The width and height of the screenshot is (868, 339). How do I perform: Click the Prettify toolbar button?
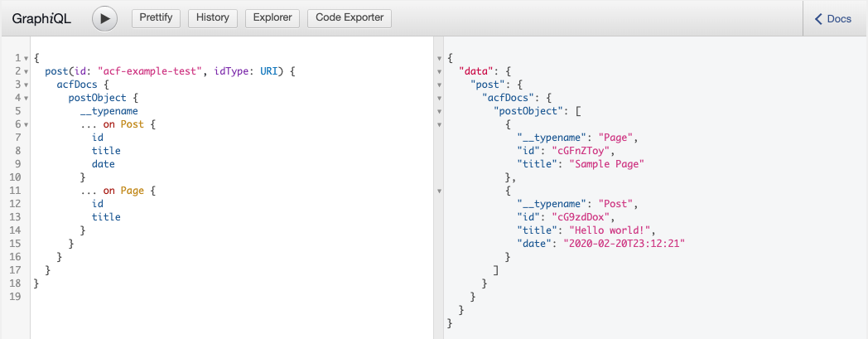pos(157,18)
